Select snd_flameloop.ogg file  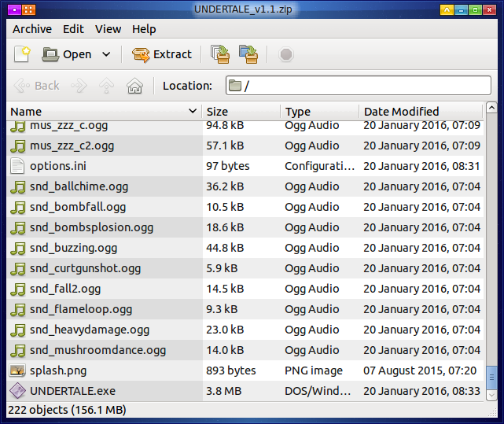(x=245, y=309)
